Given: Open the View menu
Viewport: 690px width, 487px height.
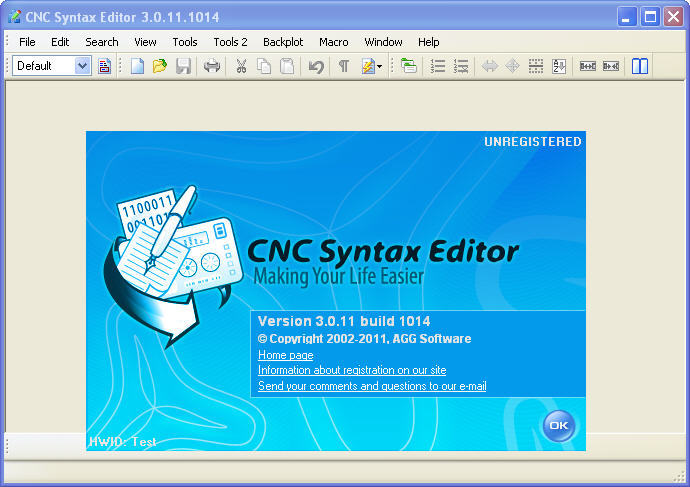Looking at the screenshot, I should pos(145,42).
